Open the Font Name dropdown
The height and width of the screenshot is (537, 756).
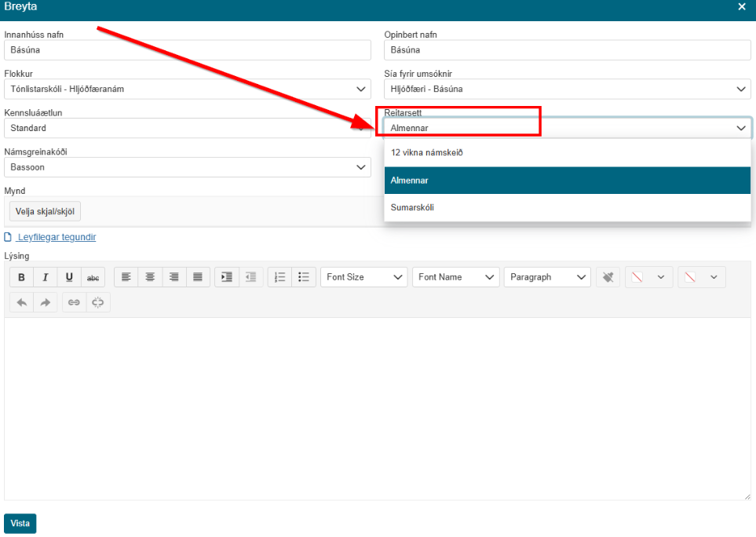[455, 277]
